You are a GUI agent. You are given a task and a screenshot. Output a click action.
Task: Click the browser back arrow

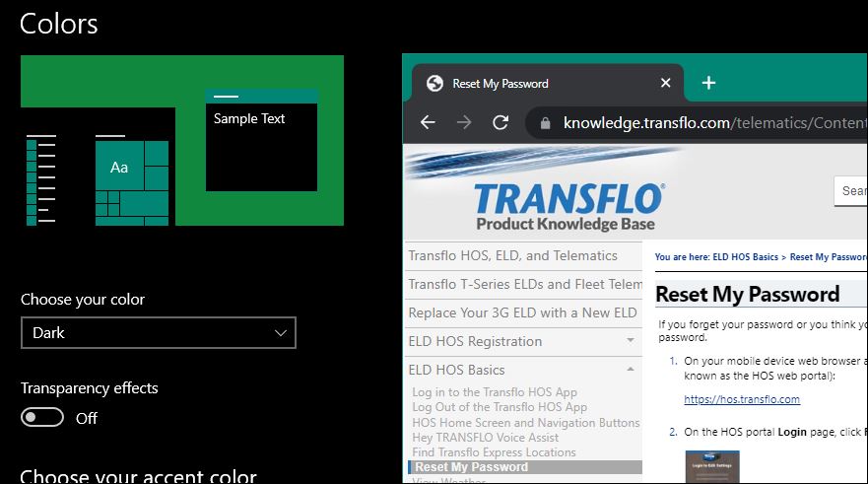click(x=428, y=122)
